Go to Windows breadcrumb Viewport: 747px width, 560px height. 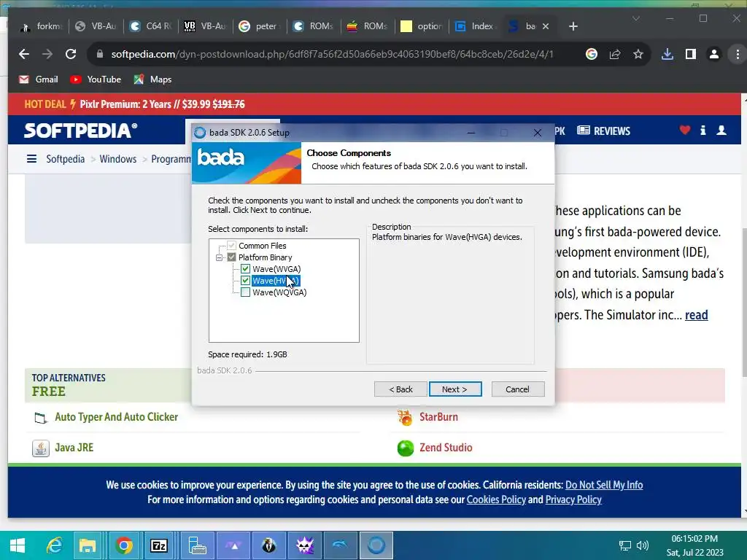[117, 159]
